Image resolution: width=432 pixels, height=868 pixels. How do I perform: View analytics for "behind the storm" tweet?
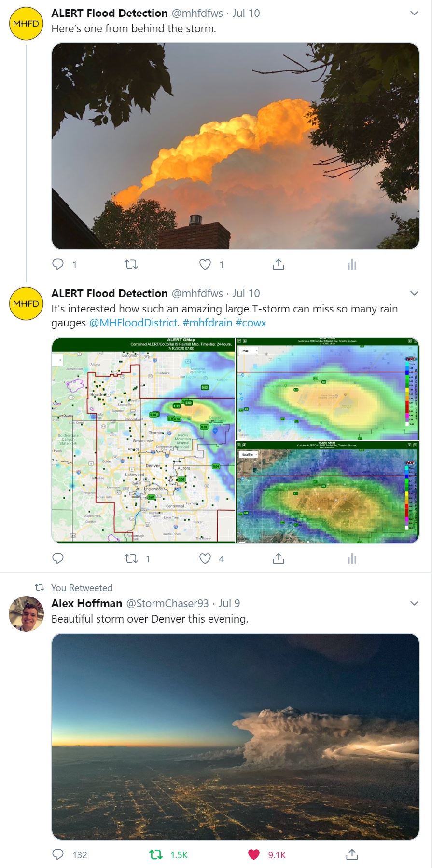[x=352, y=264]
